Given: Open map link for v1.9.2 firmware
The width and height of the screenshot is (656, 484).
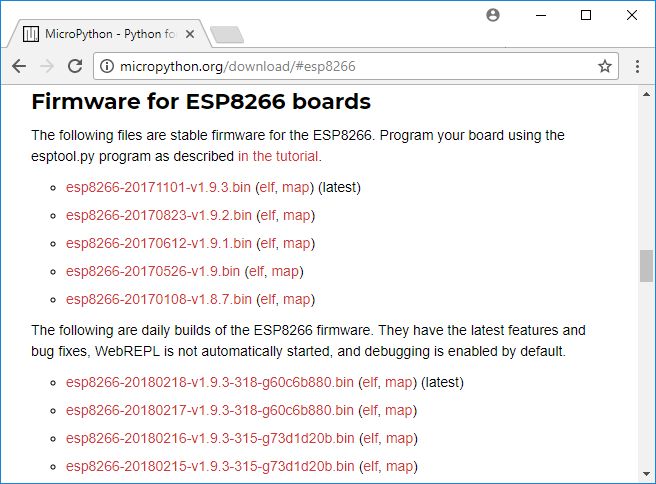Looking at the screenshot, I should 297,215.
